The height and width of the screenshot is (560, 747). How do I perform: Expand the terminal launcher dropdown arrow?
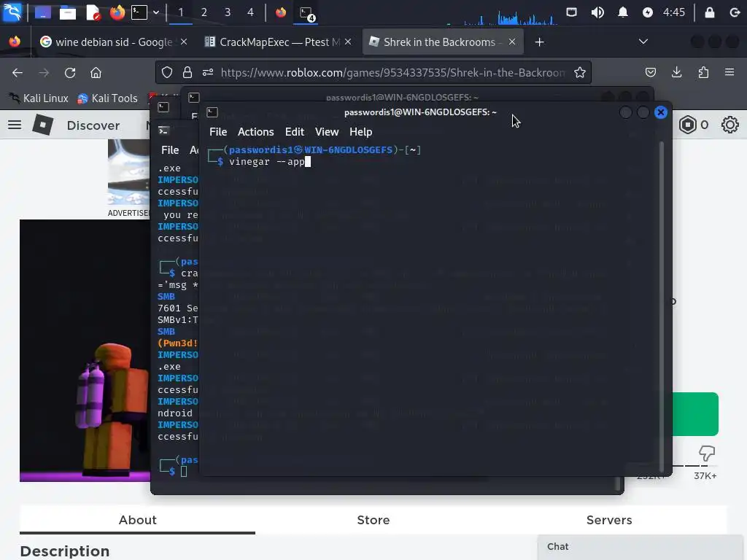156,12
